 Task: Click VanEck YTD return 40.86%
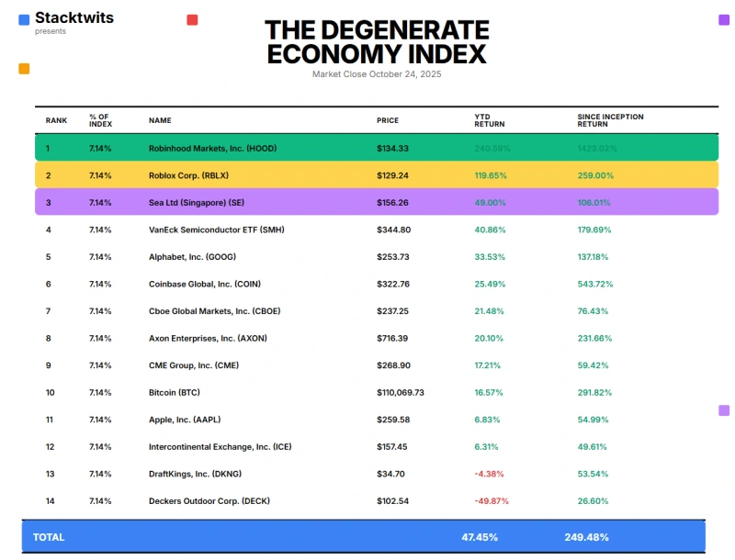[x=490, y=230]
